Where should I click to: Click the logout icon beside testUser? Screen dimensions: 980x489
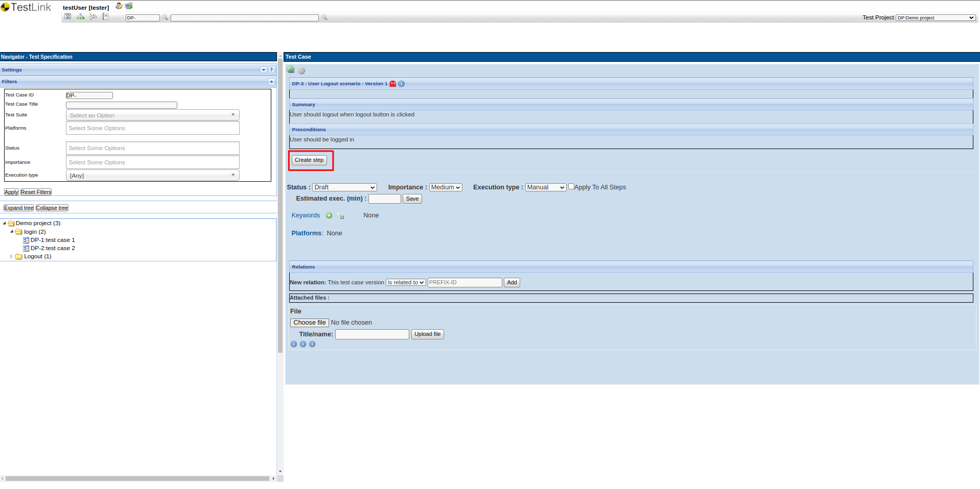tap(129, 6)
